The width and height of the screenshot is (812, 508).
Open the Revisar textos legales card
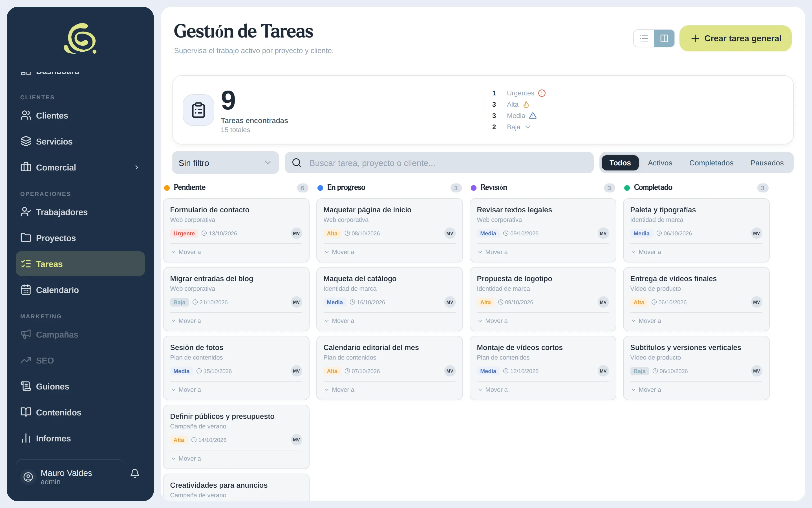coord(543,230)
